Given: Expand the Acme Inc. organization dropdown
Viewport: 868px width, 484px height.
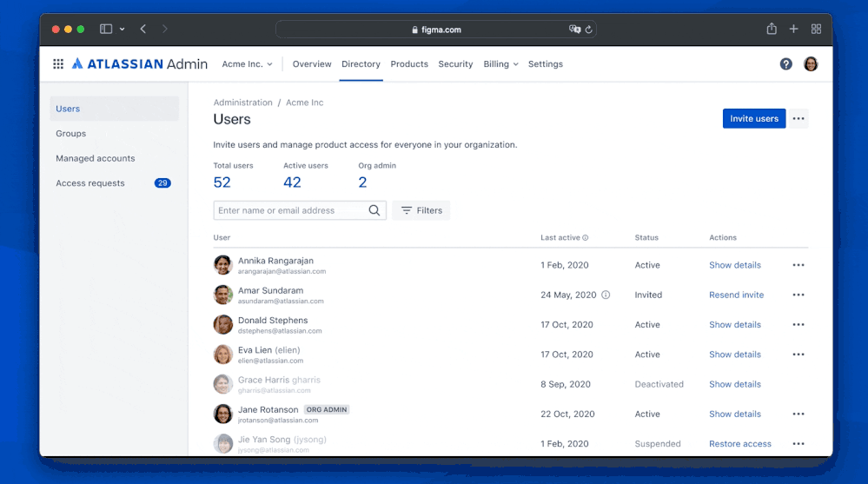Looking at the screenshot, I should [x=248, y=64].
